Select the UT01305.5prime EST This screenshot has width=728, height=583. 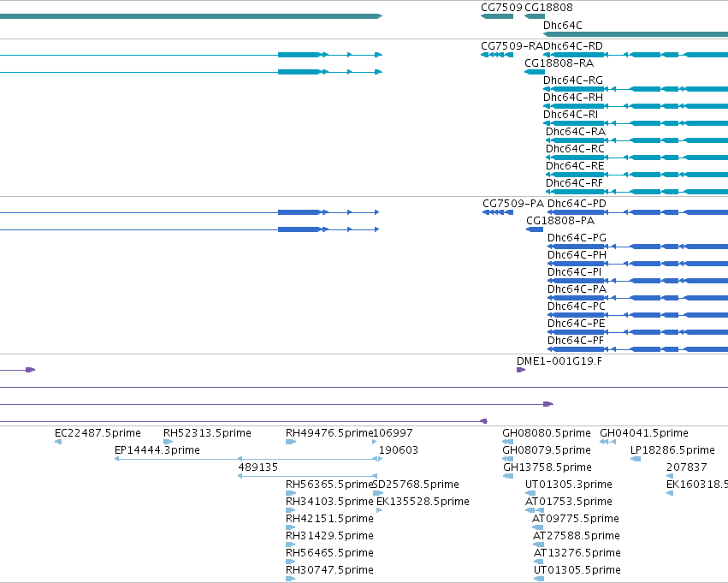click(539, 579)
